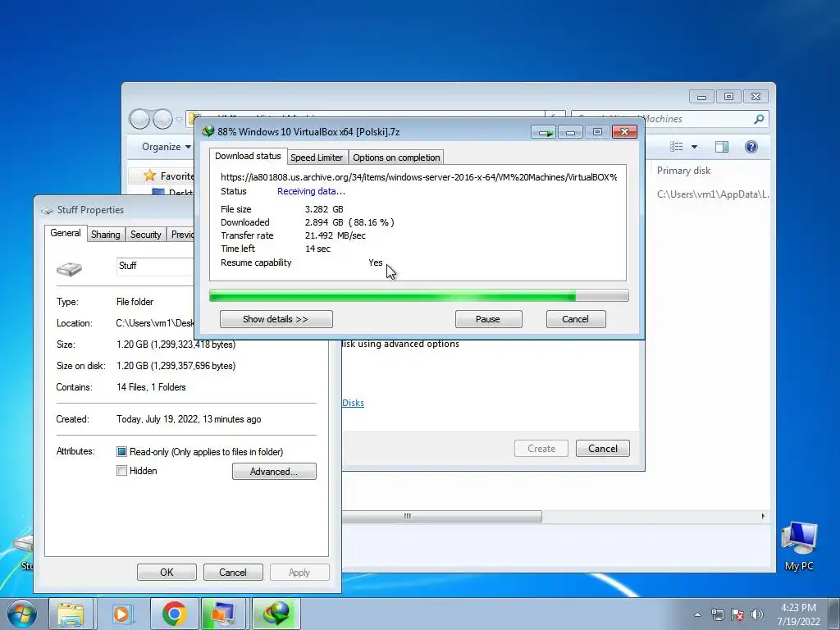
Task: Click the IDM hide-to-tray arrow button
Action: tap(544, 132)
